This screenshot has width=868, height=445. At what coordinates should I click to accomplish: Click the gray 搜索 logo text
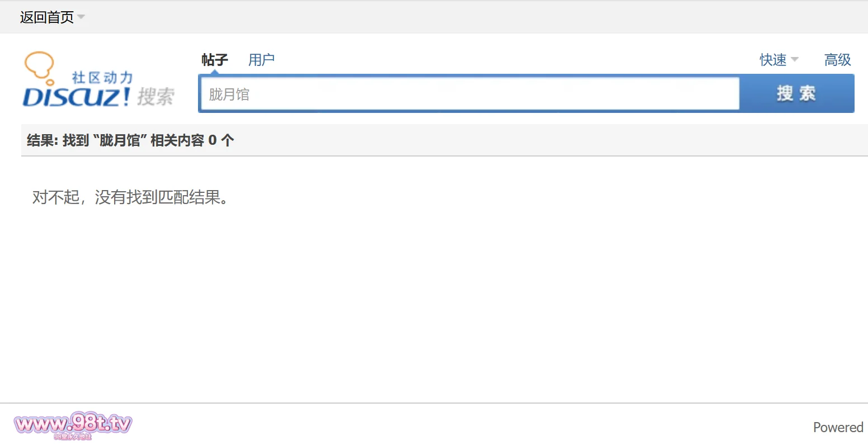coord(156,97)
